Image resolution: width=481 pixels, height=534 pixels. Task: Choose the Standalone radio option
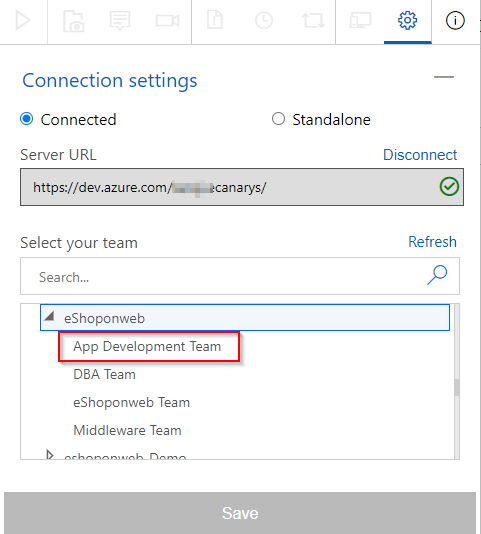point(278,119)
